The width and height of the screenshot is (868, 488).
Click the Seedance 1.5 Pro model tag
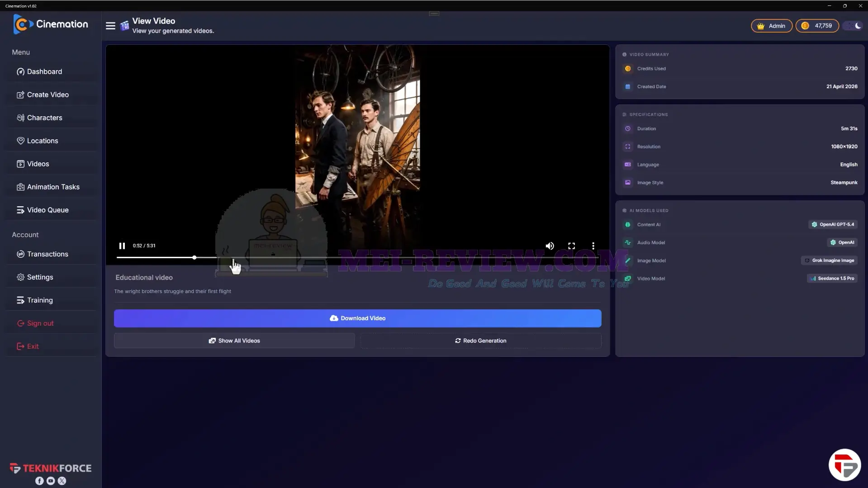coord(832,279)
